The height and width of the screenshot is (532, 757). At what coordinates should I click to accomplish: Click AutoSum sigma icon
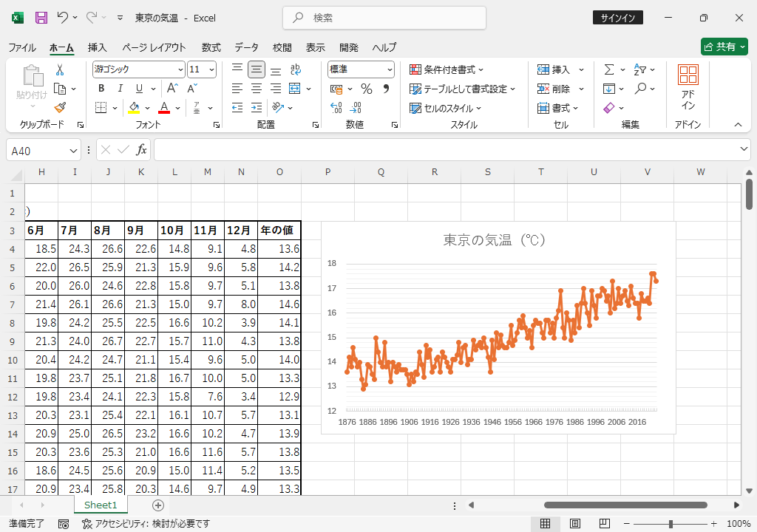pos(609,70)
